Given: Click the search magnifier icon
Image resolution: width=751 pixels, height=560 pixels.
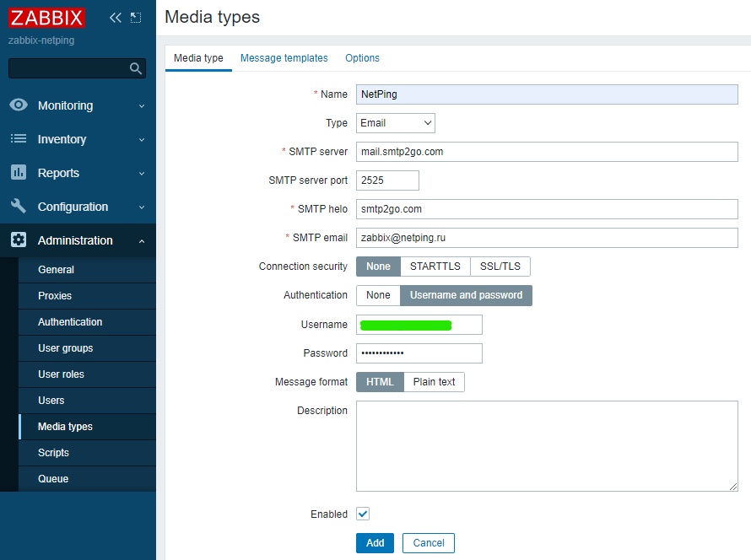Looking at the screenshot, I should (136, 68).
